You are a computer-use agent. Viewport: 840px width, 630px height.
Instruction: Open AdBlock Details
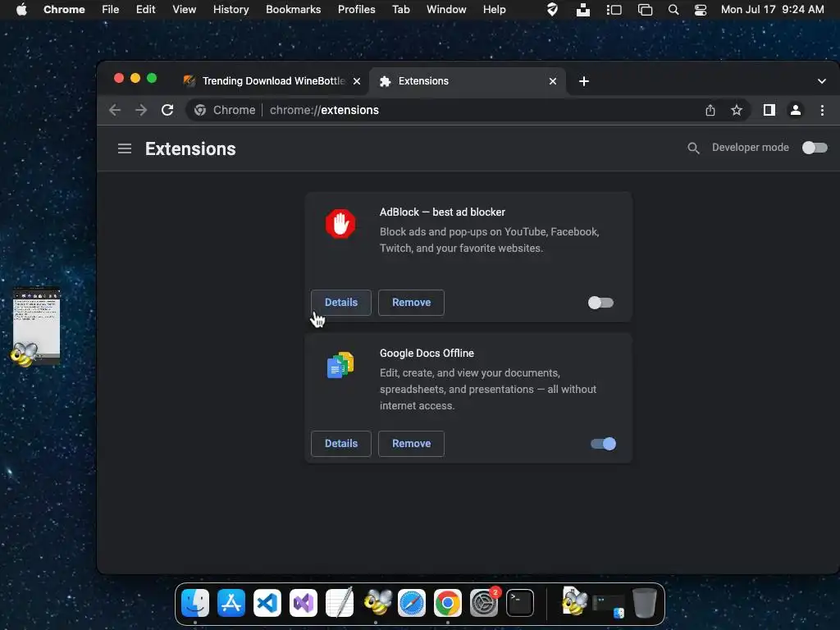pyautogui.click(x=340, y=303)
